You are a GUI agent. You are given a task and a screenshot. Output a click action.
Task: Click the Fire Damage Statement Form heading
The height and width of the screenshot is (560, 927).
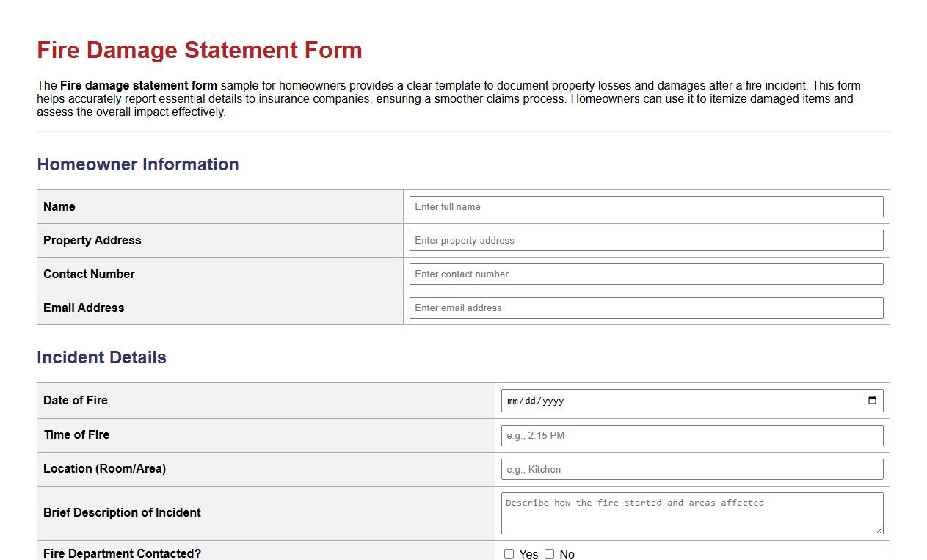199,51
